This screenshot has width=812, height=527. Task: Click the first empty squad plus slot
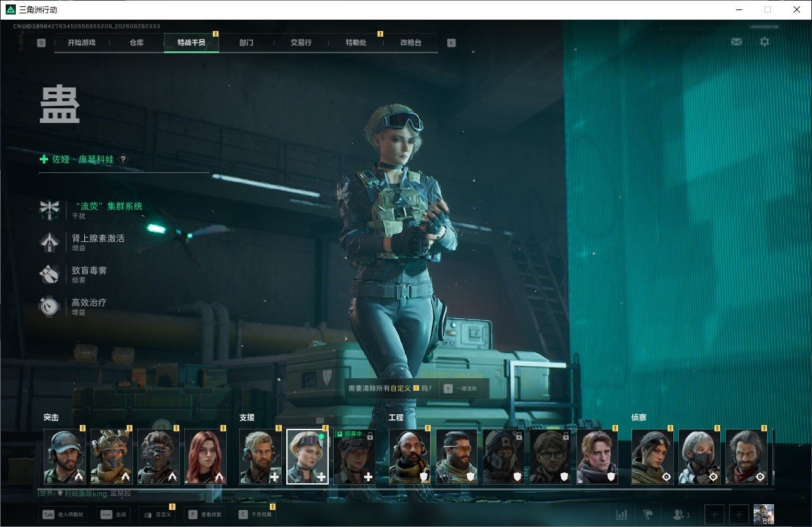[x=714, y=514]
